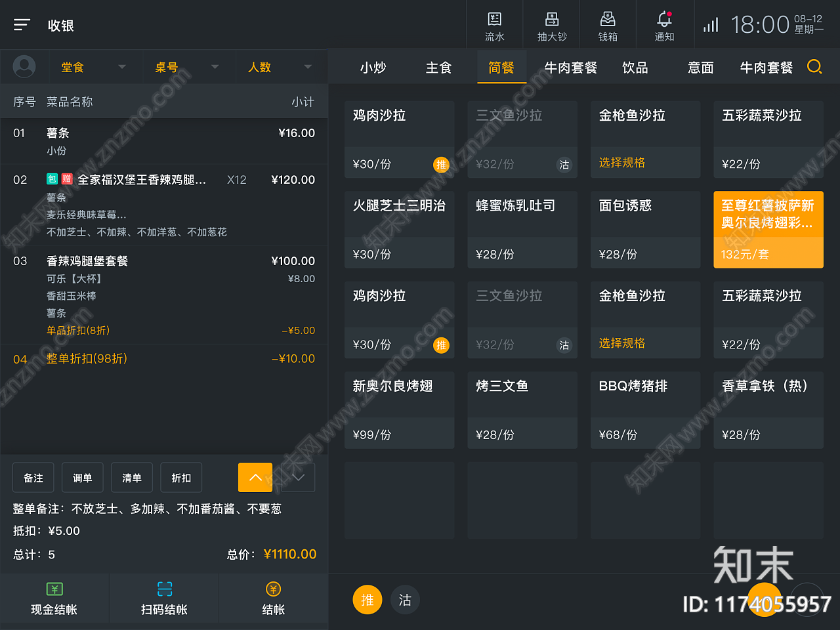Add BBQ烤猪排 to the order
Viewport: 840px width, 630px height.
[x=645, y=410]
